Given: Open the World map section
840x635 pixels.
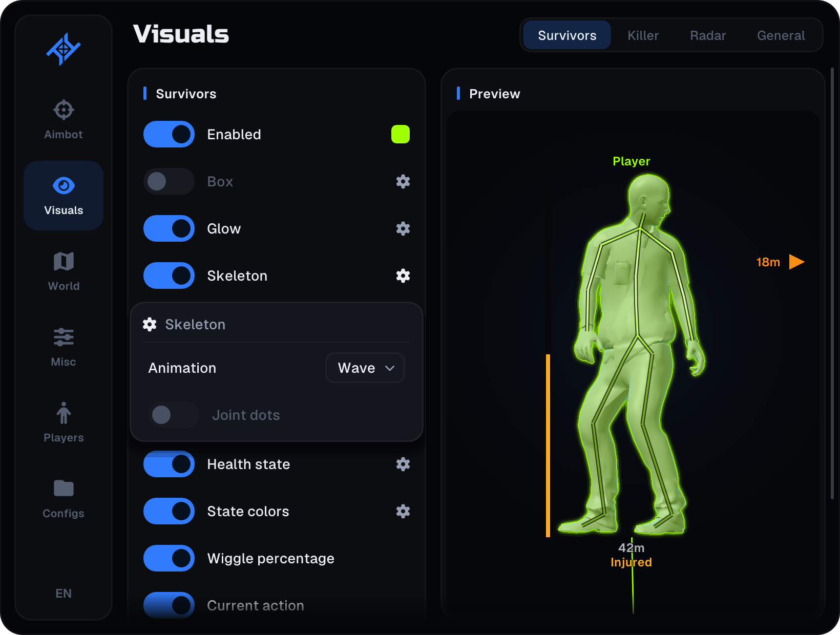Looking at the screenshot, I should point(64,271).
